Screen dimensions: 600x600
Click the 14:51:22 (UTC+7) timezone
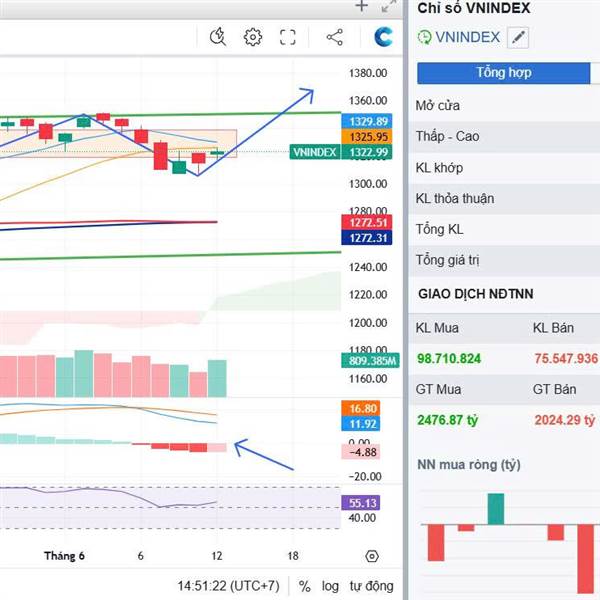[228, 586]
